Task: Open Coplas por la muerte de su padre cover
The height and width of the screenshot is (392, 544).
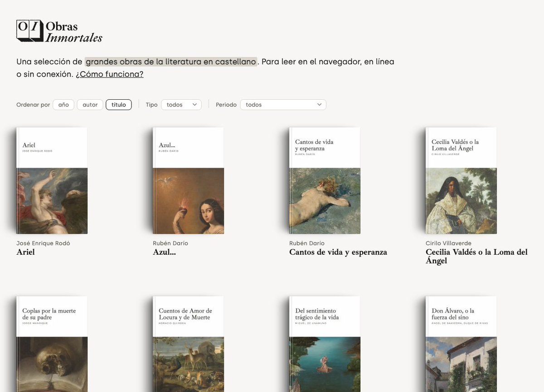Action: click(x=52, y=344)
